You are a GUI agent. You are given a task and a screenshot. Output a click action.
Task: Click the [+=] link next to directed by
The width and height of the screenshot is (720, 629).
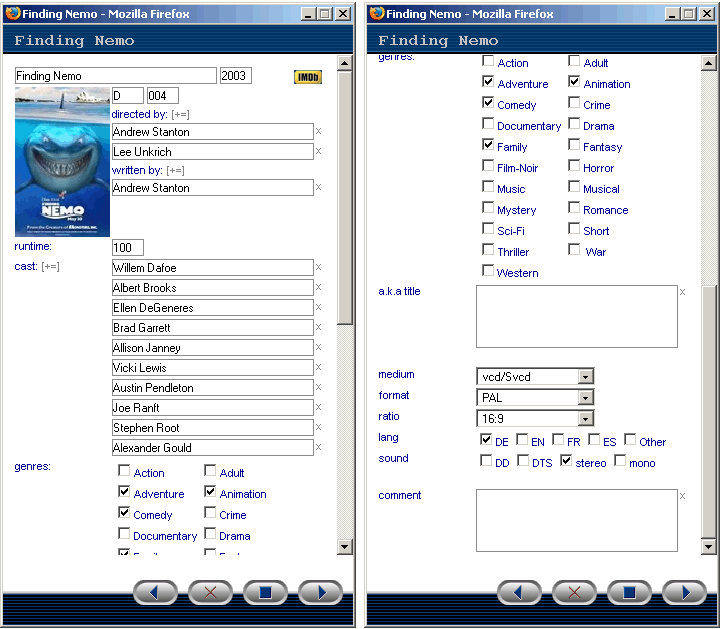(180, 115)
